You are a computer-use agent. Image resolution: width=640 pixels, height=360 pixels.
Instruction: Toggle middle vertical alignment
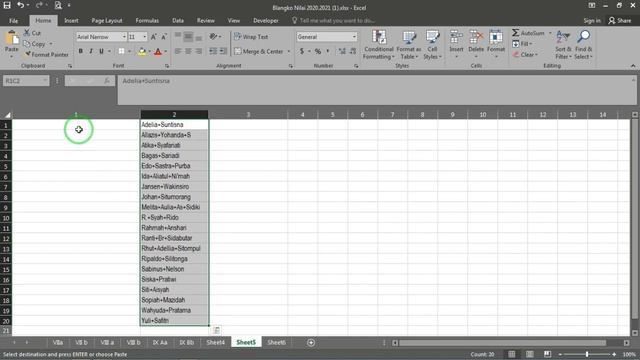(188, 37)
